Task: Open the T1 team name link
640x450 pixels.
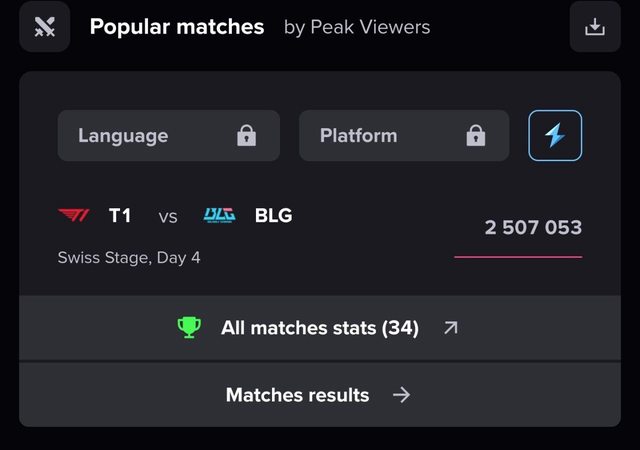Action: [x=120, y=215]
